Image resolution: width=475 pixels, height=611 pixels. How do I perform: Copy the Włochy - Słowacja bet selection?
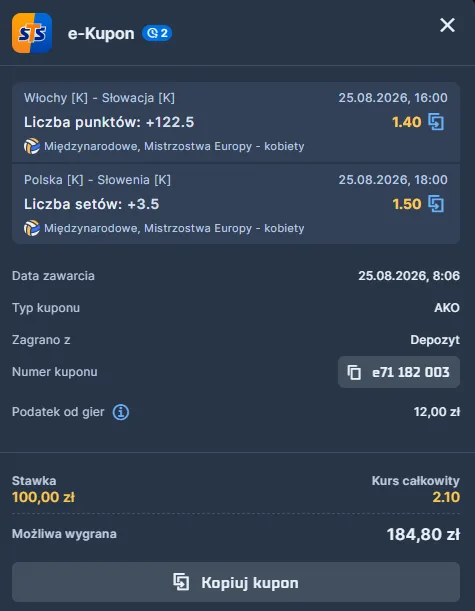pos(436,122)
